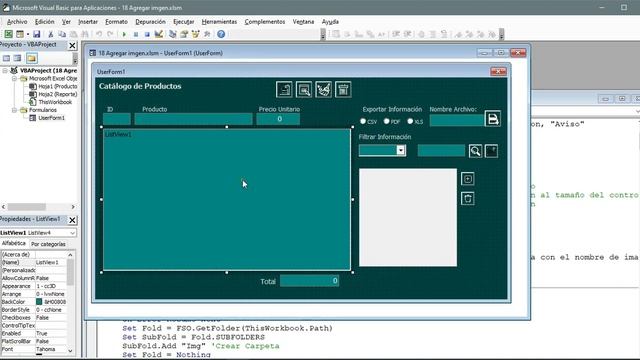
Task: Click the toolbar overflow arrow near Project panel
Action: (75, 59)
